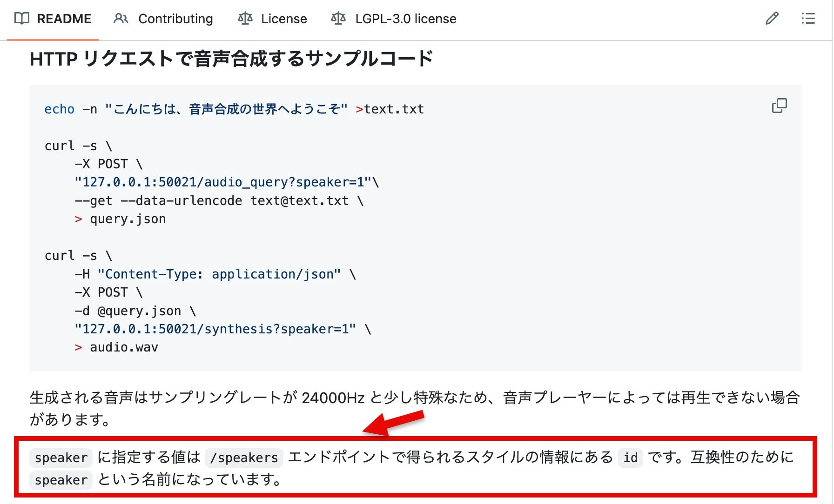Click the id inline code
834x504 pixels.
tap(630, 458)
